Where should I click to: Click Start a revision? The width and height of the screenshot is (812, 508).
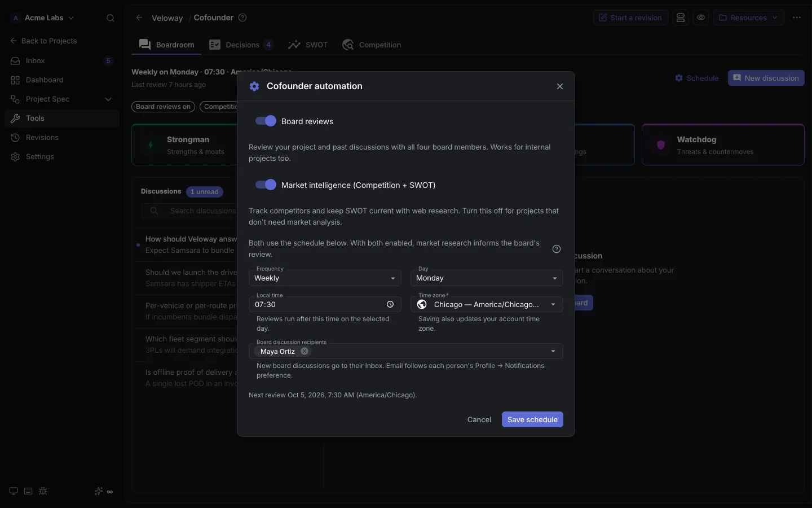pyautogui.click(x=630, y=17)
